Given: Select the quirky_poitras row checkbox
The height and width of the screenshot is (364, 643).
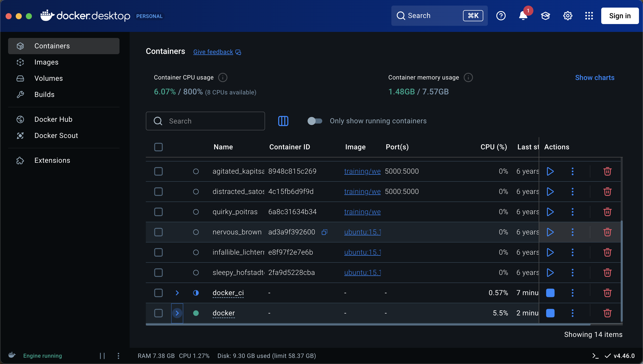Looking at the screenshot, I should [158, 212].
